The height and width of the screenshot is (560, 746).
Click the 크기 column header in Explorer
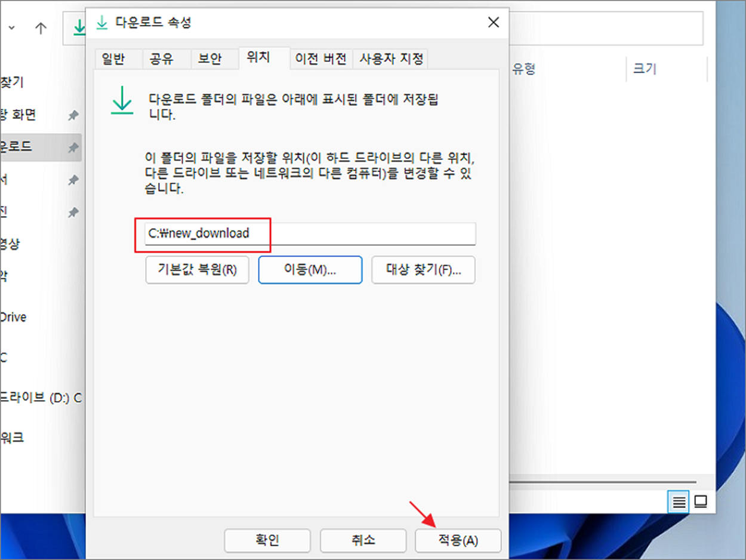645,69
